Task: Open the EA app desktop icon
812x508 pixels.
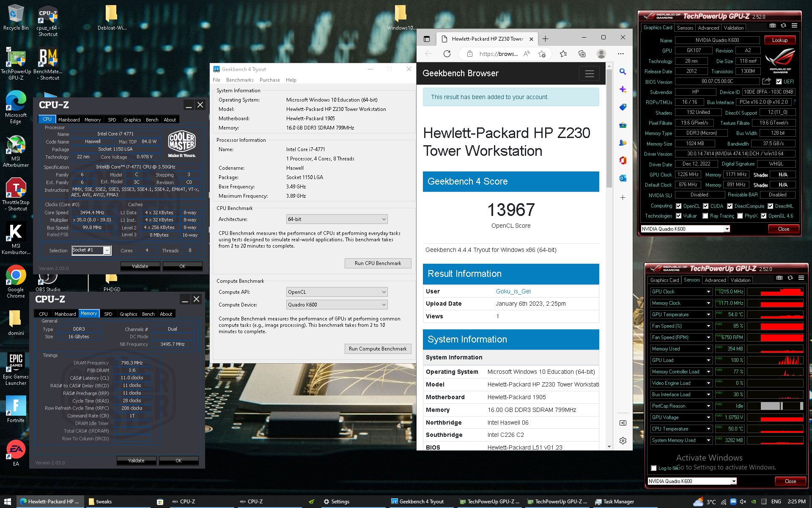Action: [16, 453]
